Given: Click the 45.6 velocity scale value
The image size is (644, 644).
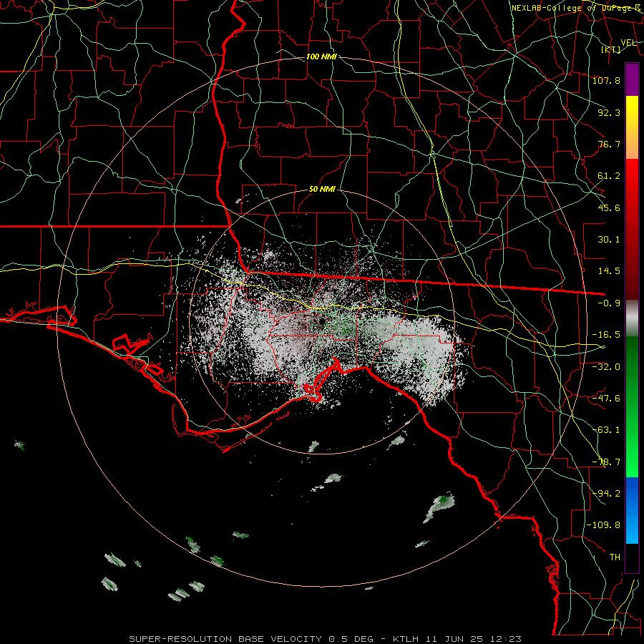Looking at the screenshot, I should (x=609, y=208).
